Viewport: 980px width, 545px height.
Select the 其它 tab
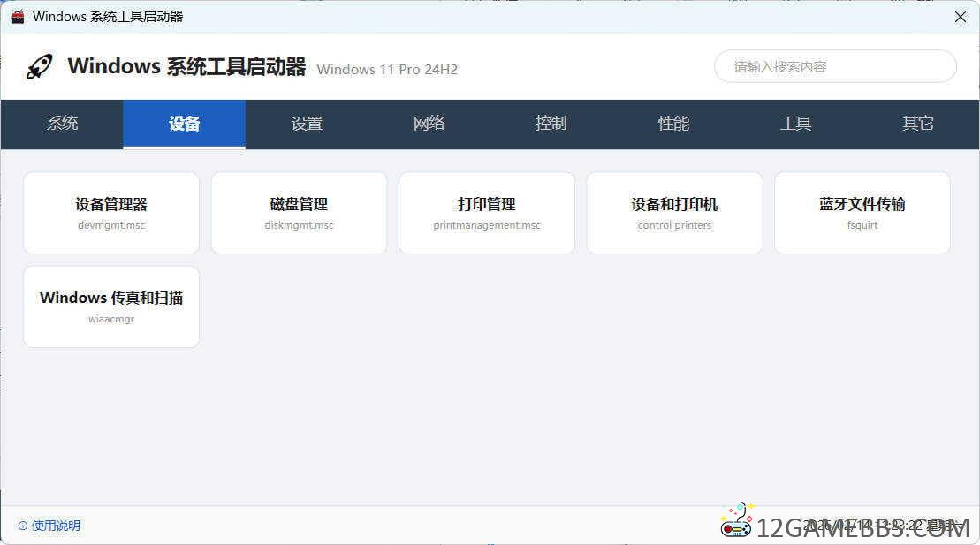coord(917,124)
